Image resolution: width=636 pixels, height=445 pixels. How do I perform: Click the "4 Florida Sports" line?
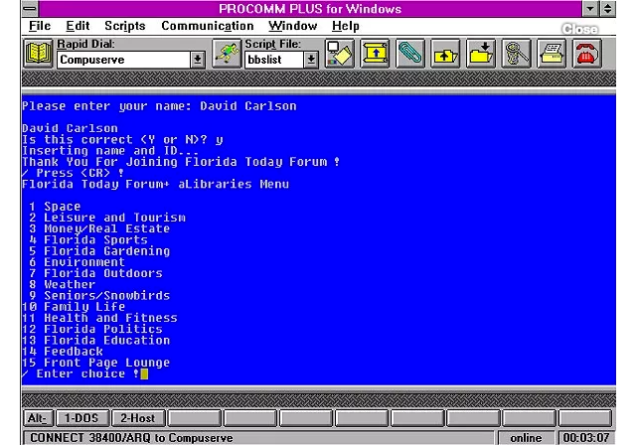tap(88, 240)
